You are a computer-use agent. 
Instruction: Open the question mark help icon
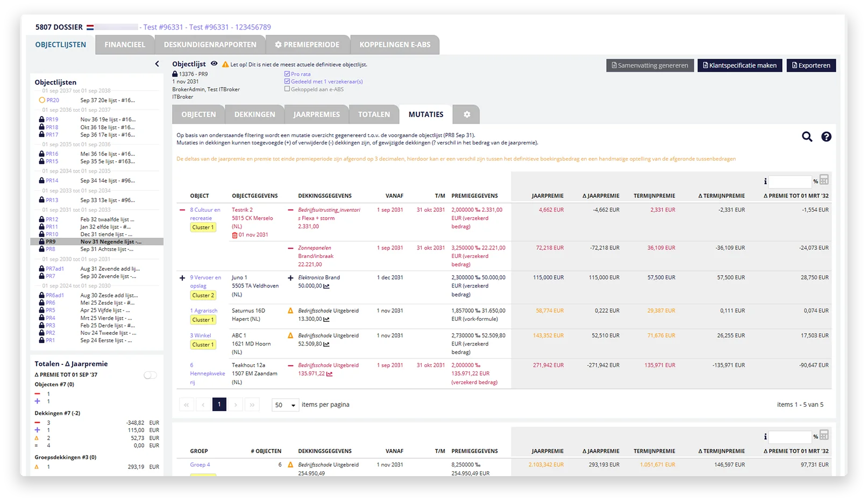[x=826, y=137]
